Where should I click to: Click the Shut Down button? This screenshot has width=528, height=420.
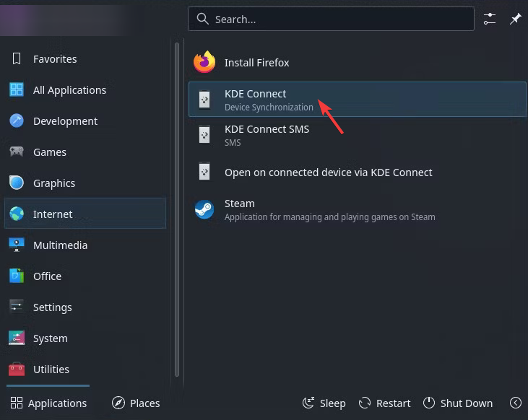pyautogui.click(x=458, y=403)
